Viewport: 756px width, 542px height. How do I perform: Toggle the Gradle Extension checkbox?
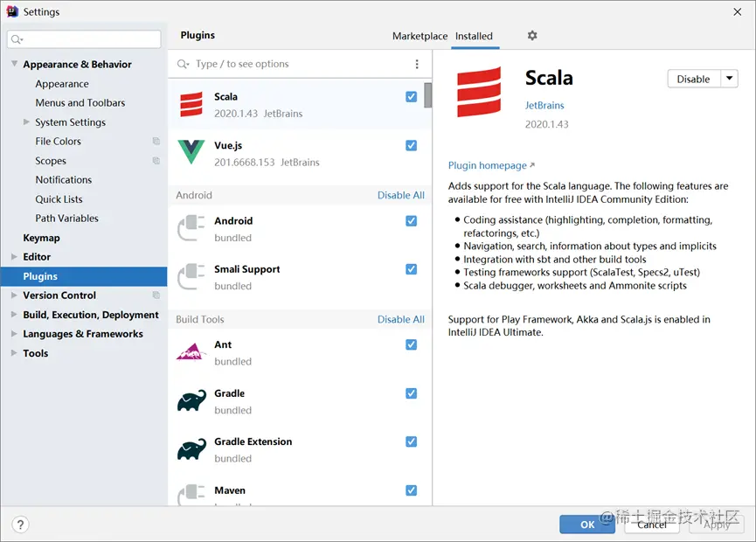point(411,441)
